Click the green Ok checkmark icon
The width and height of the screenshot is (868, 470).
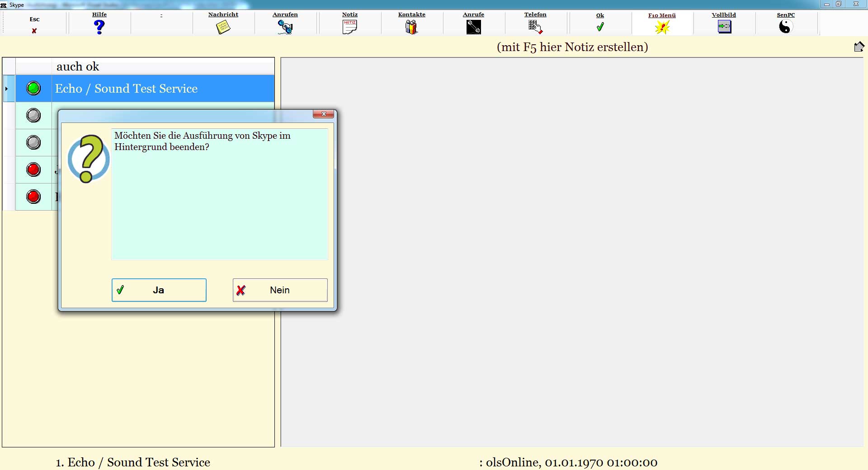pos(600,27)
